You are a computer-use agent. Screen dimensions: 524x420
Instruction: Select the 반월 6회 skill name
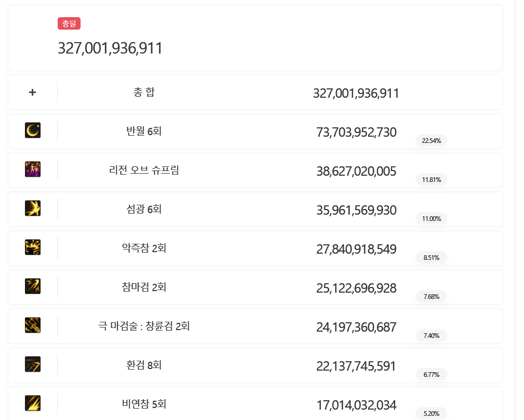144,132
